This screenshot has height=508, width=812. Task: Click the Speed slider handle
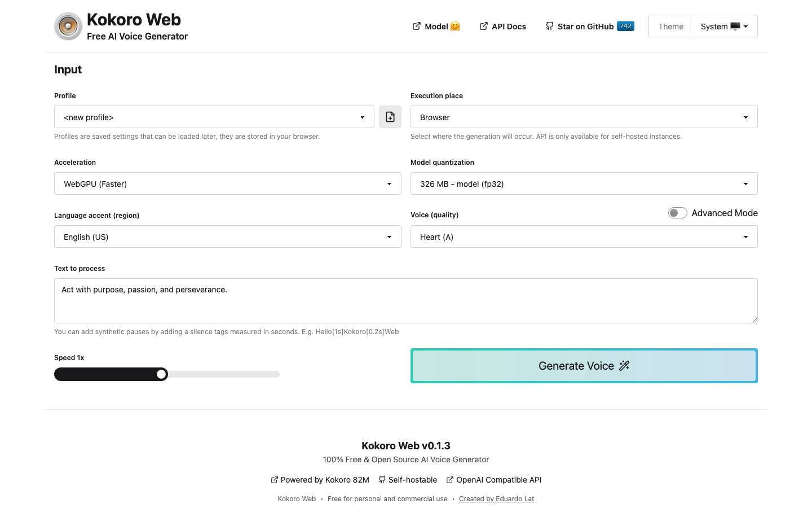click(162, 374)
